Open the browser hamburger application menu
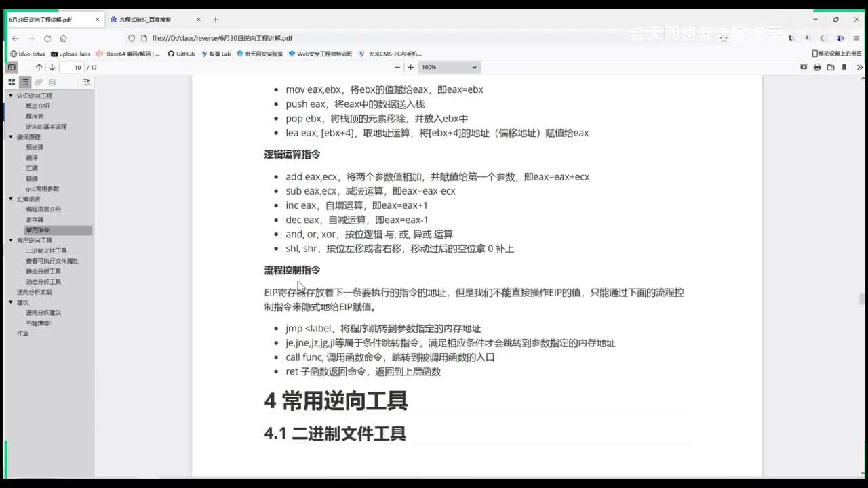This screenshot has height=488, width=868. click(858, 39)
